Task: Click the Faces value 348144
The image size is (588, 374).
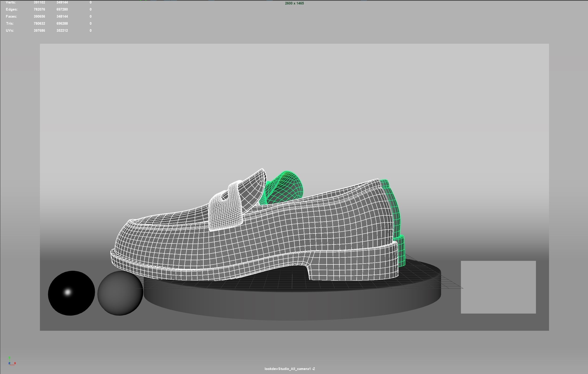Action: point(62,16)
